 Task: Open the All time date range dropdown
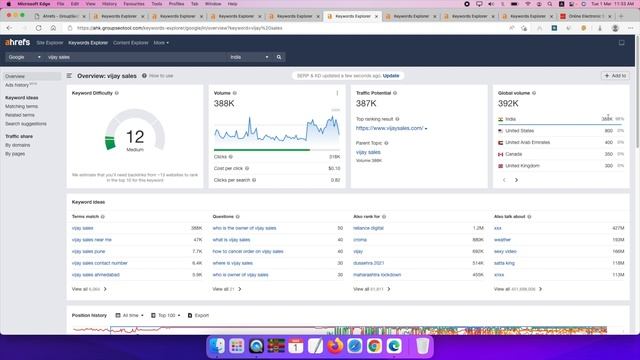(129, 316)
